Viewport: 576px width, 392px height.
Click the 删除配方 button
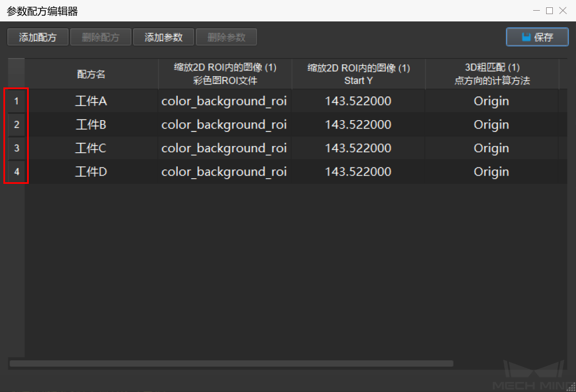100,37
